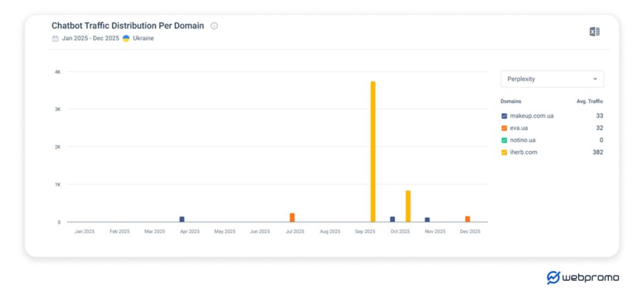Select the Ukraine flag country icon
Image resolution: width=644 pixels, height=296 pixels.
(126, 38)
